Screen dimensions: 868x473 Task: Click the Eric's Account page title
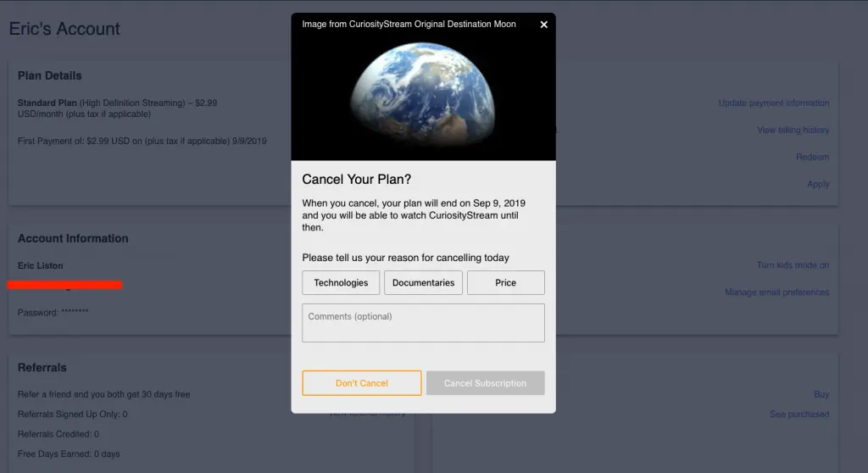point(64,29)
